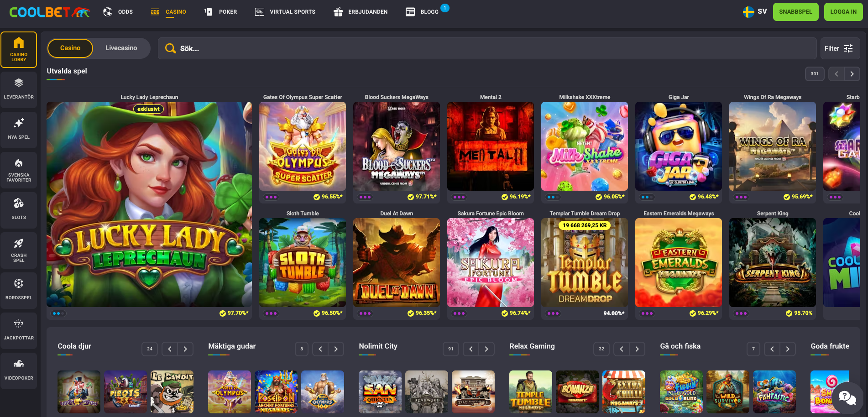This screenshot has width=868, height=417.
Task: Click the search magnifier icon
Action: (170, 48)
